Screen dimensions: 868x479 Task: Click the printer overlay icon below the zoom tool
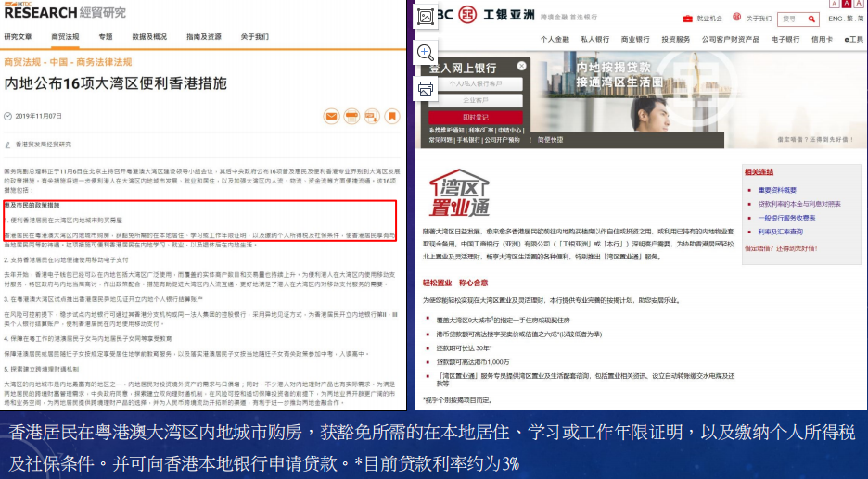425,89
